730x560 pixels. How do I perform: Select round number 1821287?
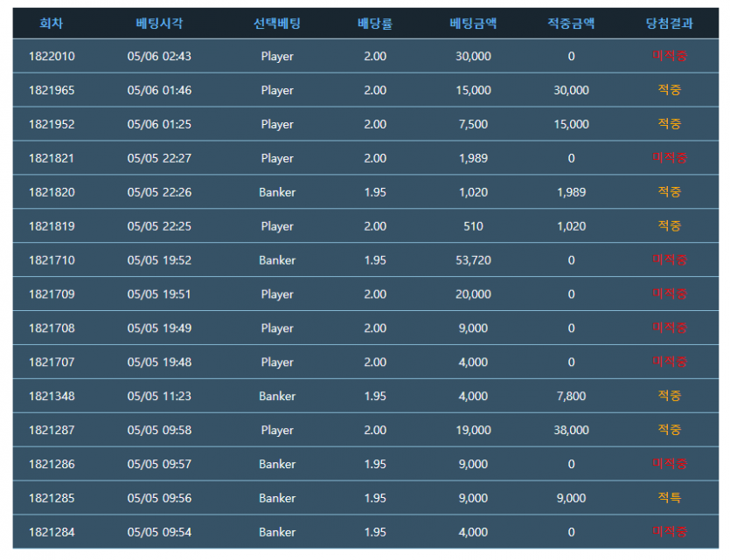[x=52, y=430]
